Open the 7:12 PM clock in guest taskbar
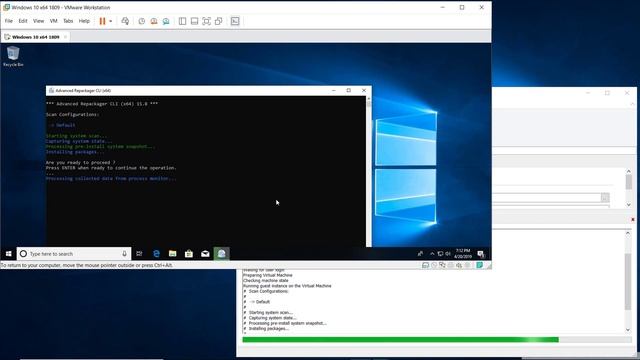The width and height of the screenshot is (640, 360). pyautogui.click(x=463, y=253)
